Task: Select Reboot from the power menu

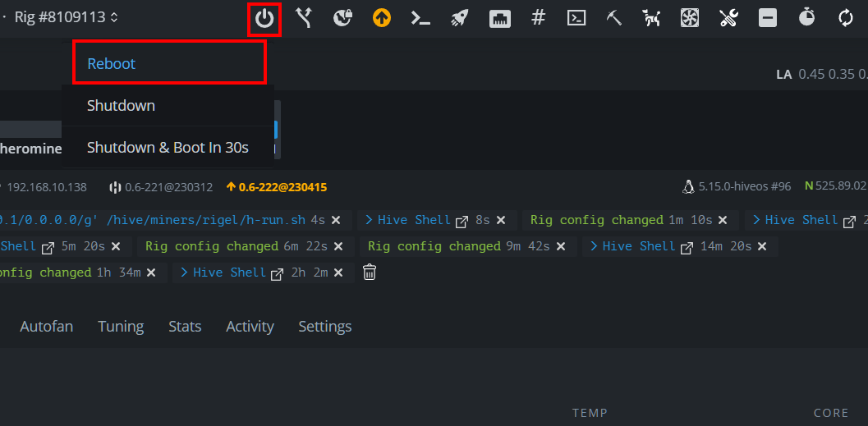Action: coord(112,64)
